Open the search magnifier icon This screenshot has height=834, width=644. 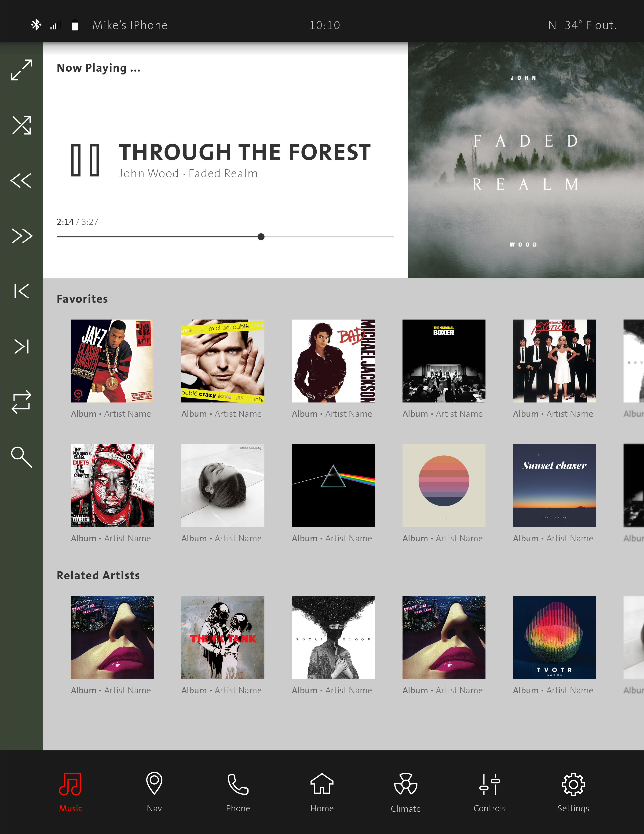[21, 457]
